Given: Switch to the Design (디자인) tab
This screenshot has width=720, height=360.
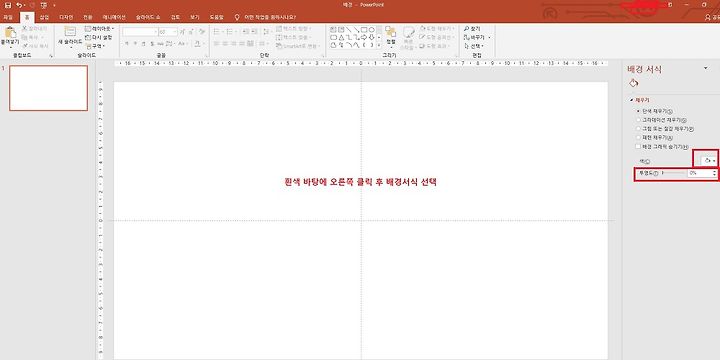Looking at the screenshot, I should pyautogui.click(x=66, y=17).
